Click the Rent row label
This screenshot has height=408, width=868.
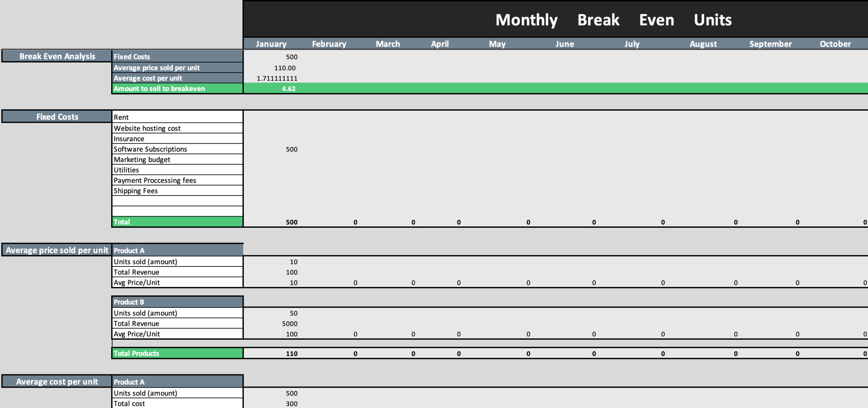click(121, 117)
